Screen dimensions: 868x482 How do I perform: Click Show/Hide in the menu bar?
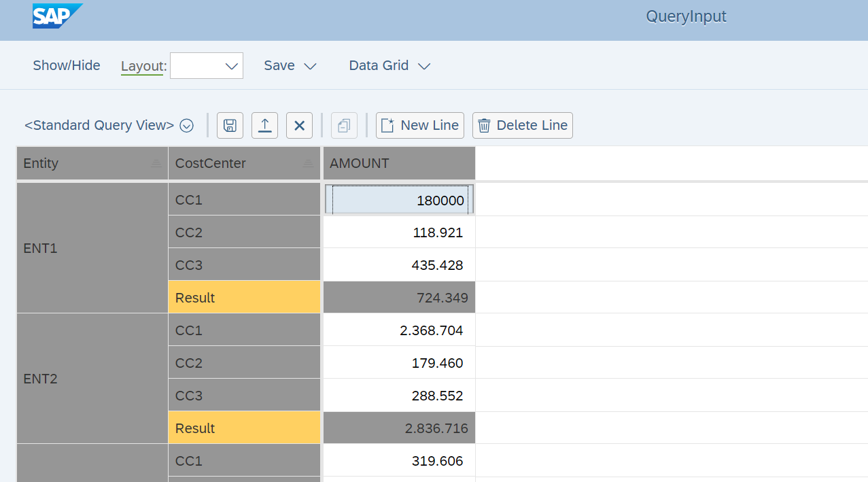[x=67, y=66]
